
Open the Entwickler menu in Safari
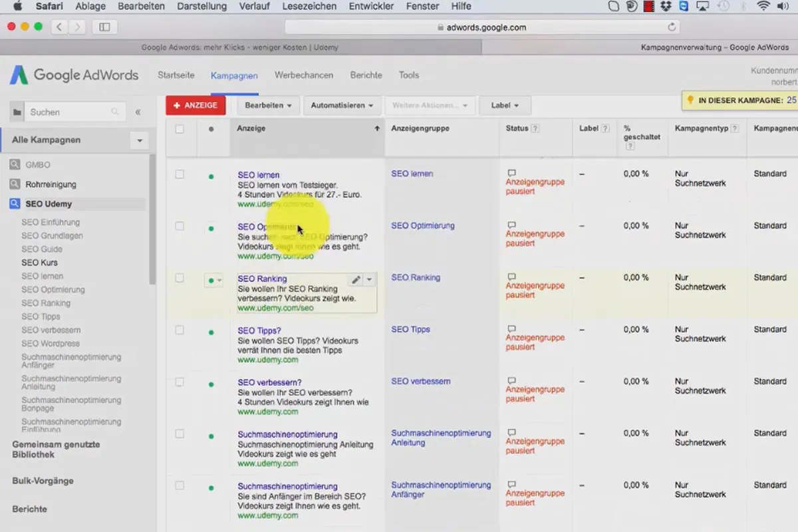coord(370,7)
